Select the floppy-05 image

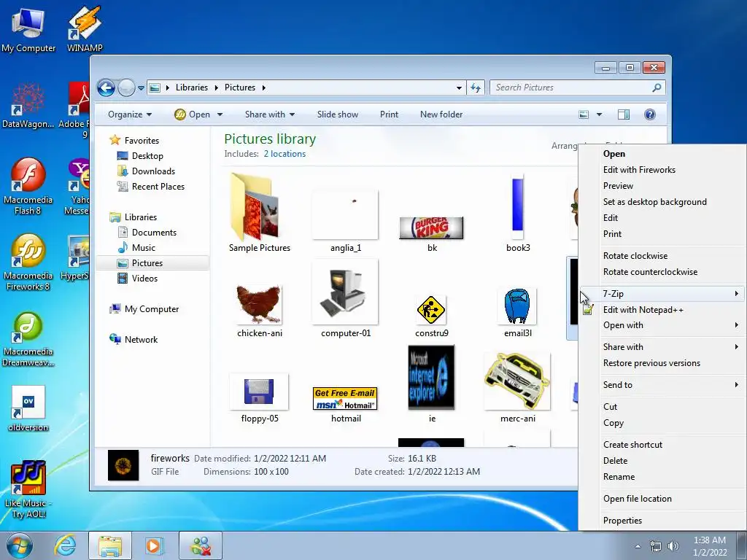pos(259,399)
